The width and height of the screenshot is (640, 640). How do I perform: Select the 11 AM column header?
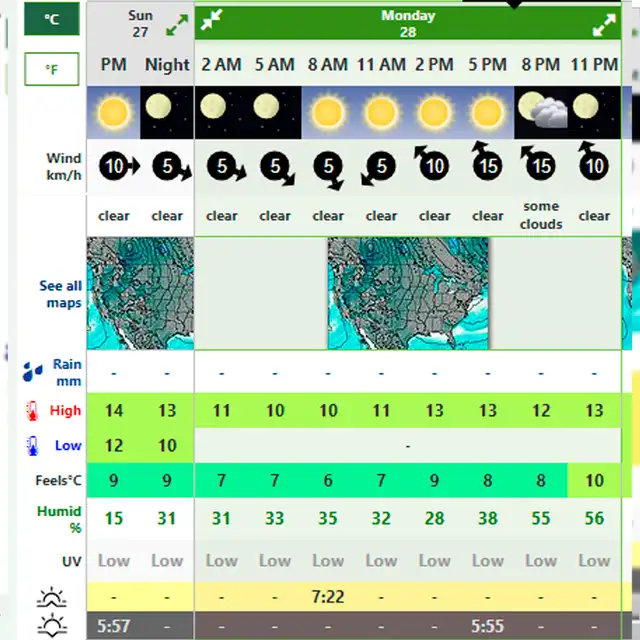[381, 64]
